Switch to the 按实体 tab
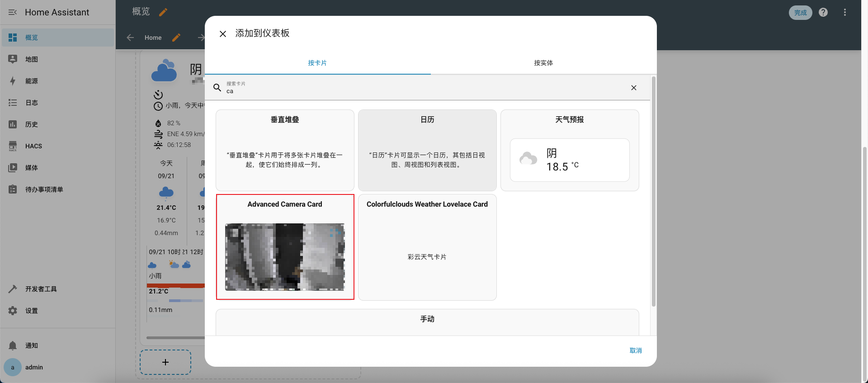The height and width of the screenshot is (383, 868). (543, 63)
